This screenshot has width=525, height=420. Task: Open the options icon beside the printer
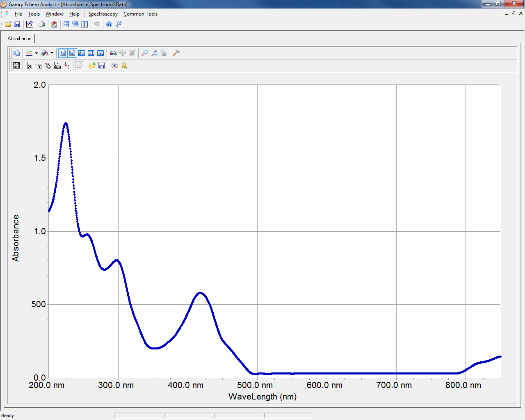click(x=54, y=24)
